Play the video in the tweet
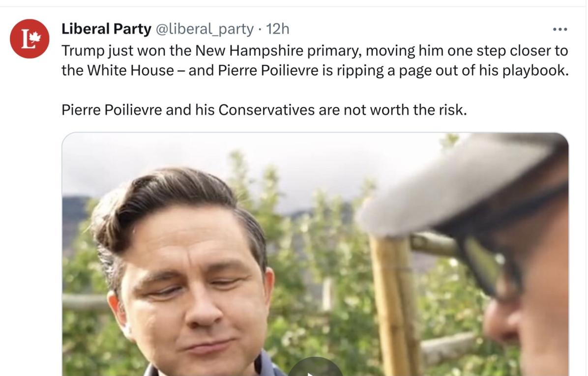Viewport: 588px width, 376px height. point(315,370)
